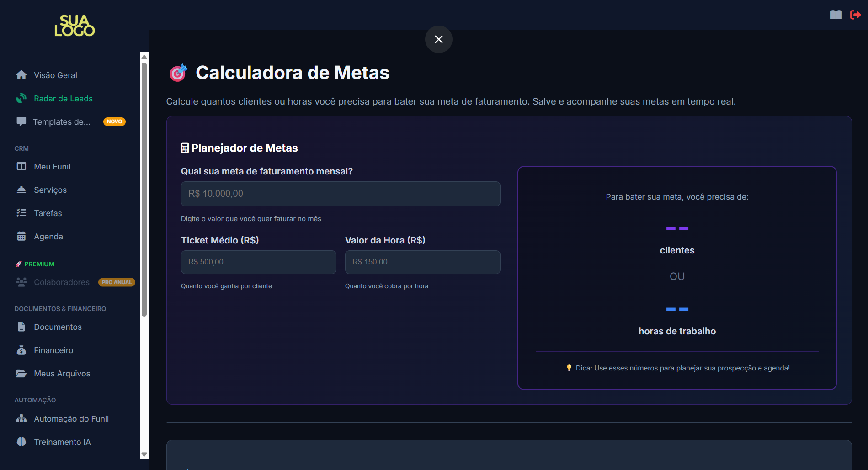The width and height of the screenshot is (868, 470).
Task: Click the house icon for Visão Geral
Action: click(x=21, y=75)
